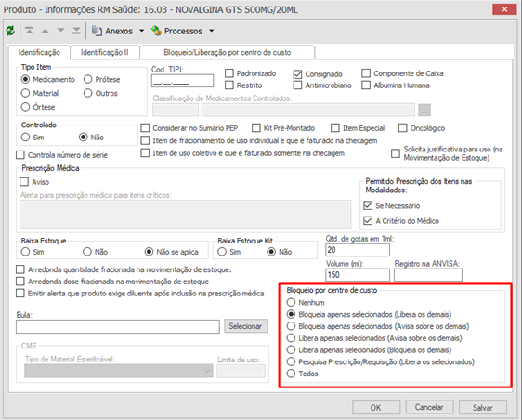Go to previous record arrow
Image resolution: width=522 pixels, height=420 pixels.
point(45,31)
